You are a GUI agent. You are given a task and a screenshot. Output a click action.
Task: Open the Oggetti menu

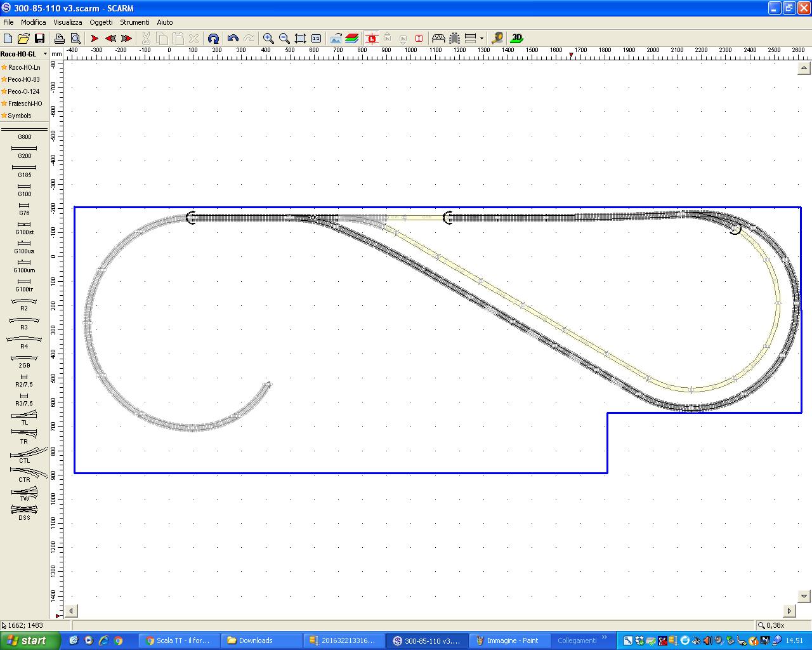(101, 22)
